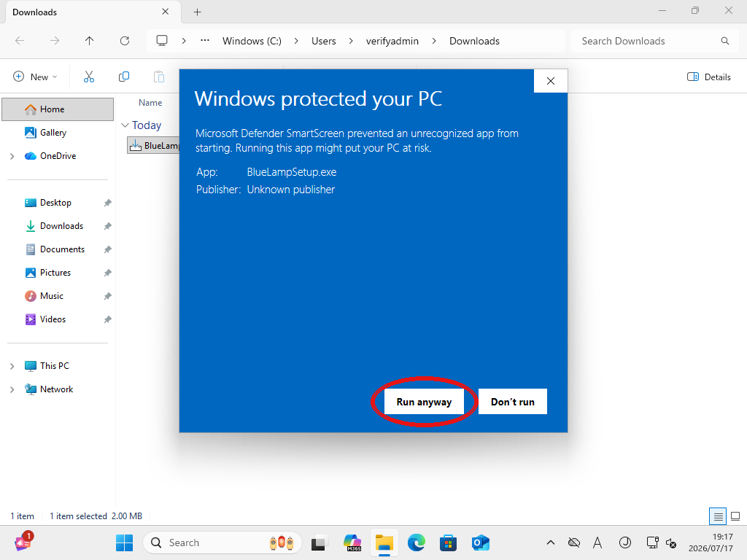Select the Cut scissors icon
This screenshot has height=560, width=747.
point(89,77)
